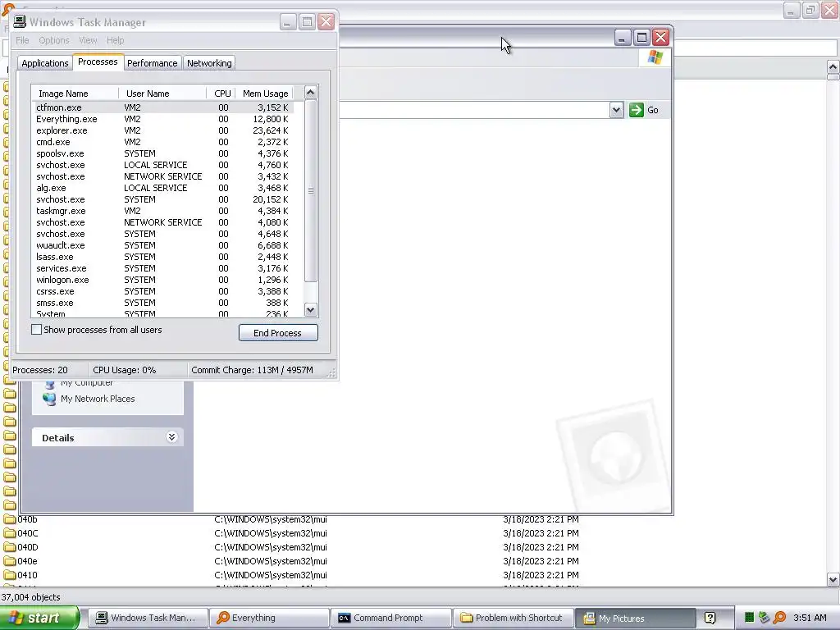The width and height of the screenshot is (840, 630).
Task: Switch to Everything taskbar button
Action: (x=269, y=618)
